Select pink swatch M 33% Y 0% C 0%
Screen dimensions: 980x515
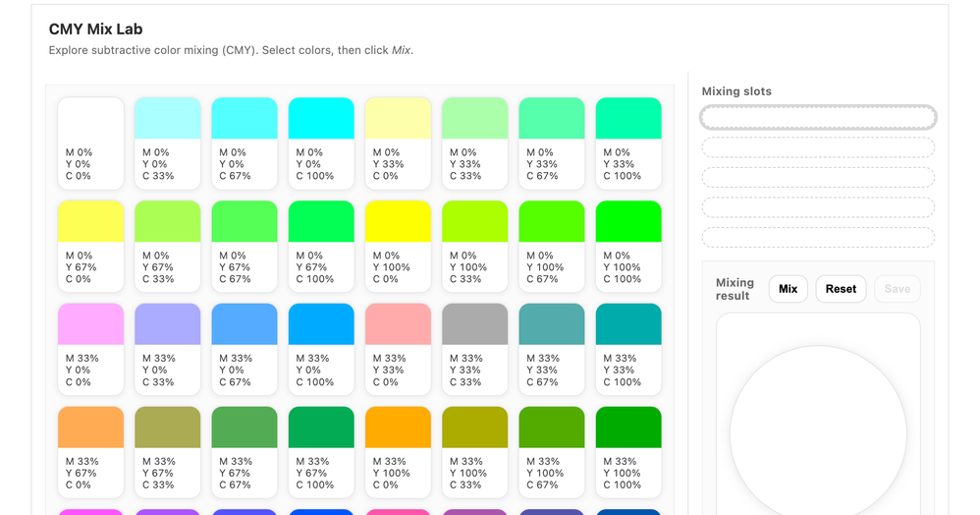click(x=90, y=349)
